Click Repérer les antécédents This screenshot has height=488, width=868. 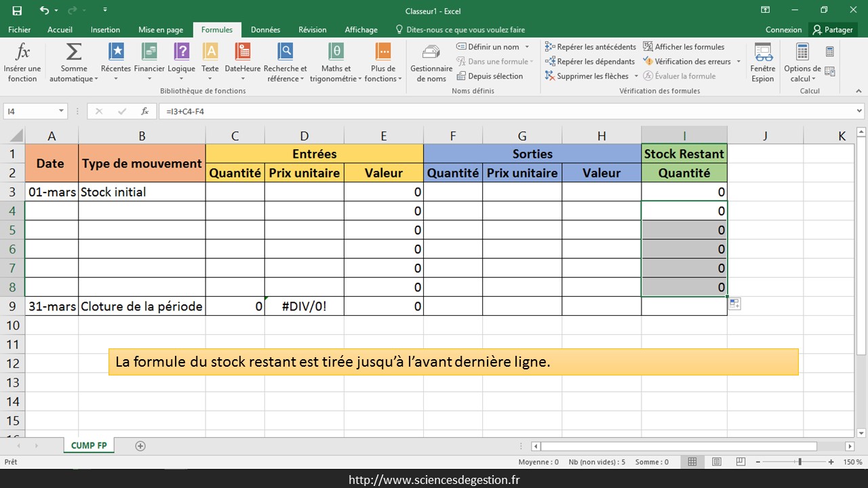coord(590,47)
